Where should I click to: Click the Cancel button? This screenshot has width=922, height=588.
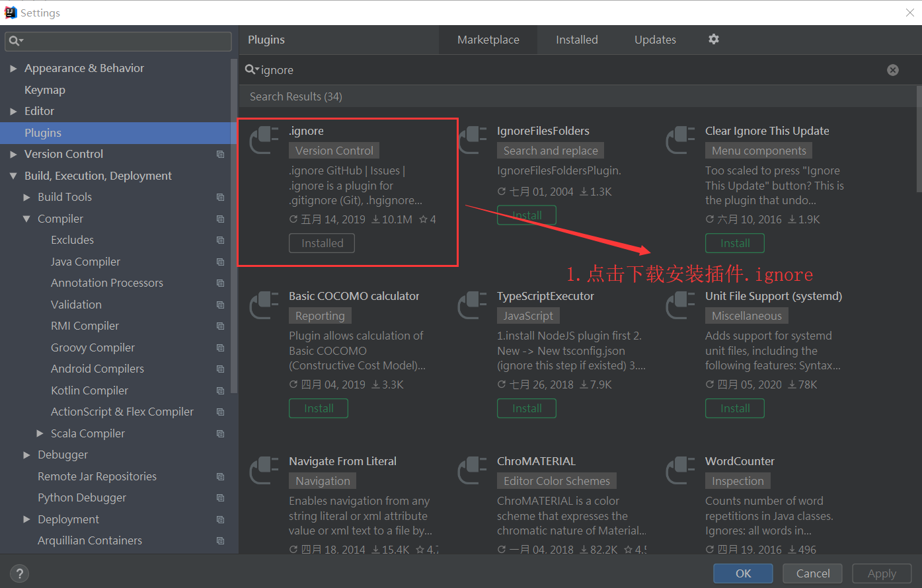[813, 573]
